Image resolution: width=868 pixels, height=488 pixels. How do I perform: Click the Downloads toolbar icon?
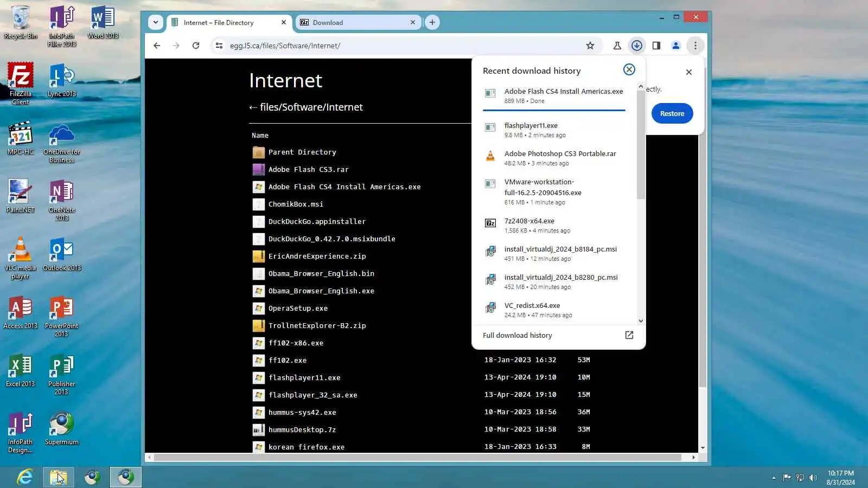point(637,46)
